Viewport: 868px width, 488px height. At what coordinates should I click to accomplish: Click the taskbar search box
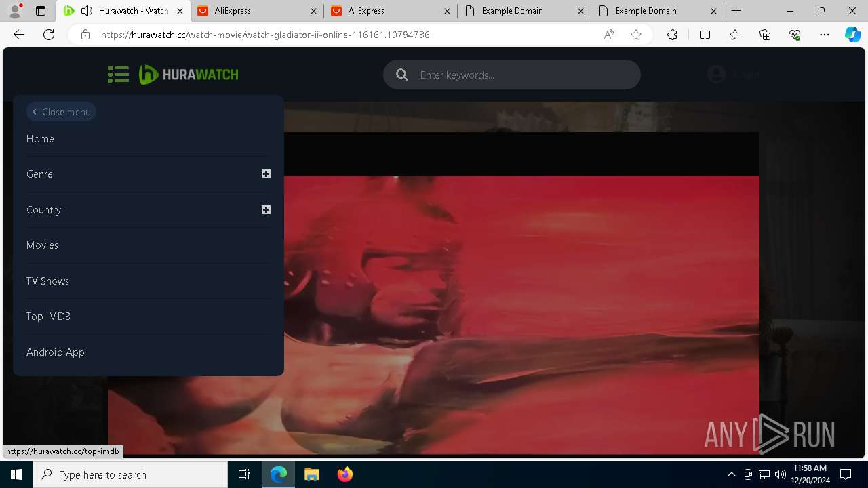point(130,474)
